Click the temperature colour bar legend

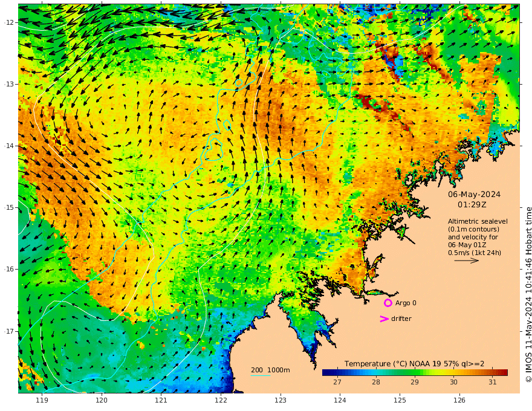pyautogui.click(x=415, y=372)
